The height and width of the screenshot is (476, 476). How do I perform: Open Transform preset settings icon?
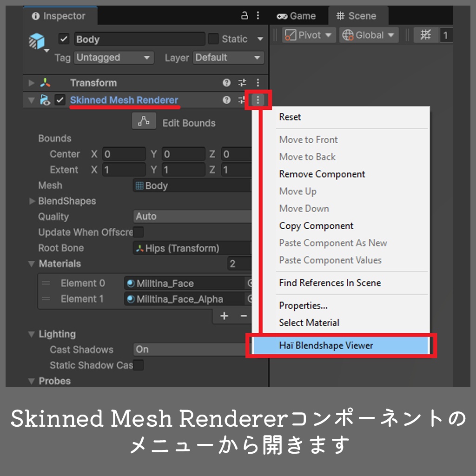(242, 83)
